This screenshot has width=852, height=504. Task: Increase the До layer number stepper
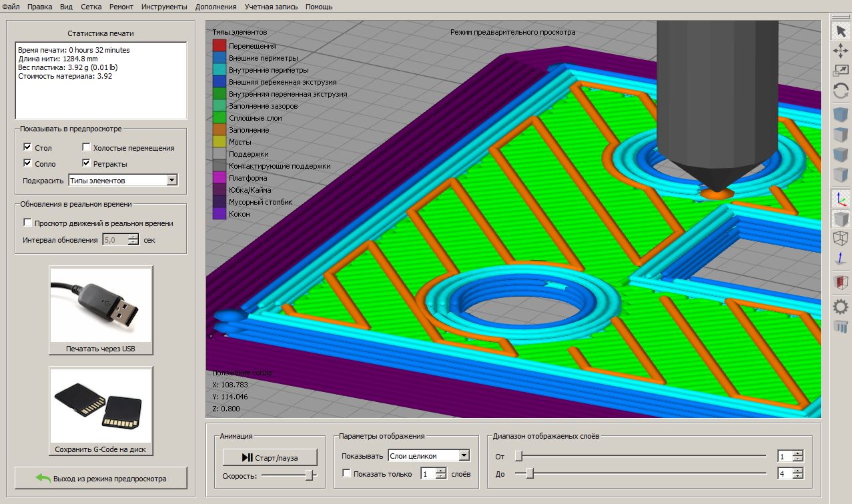(x=797, y=471)
